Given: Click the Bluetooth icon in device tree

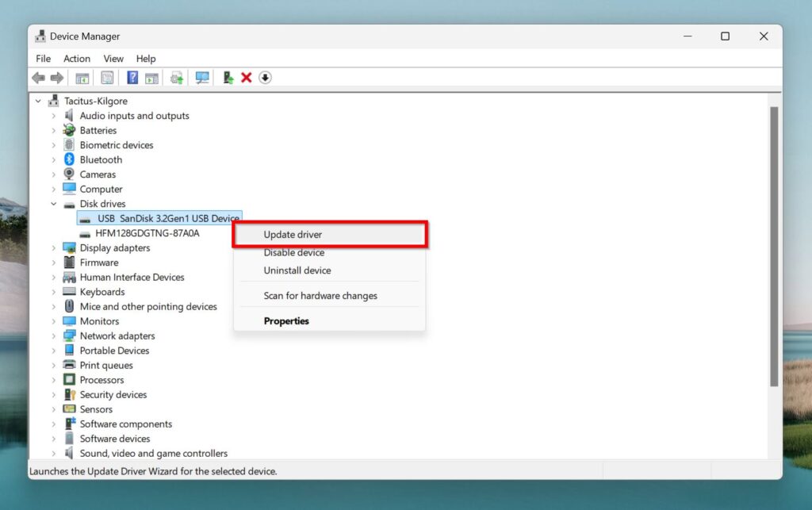Looking at the screenshot, I should [70, 159].
